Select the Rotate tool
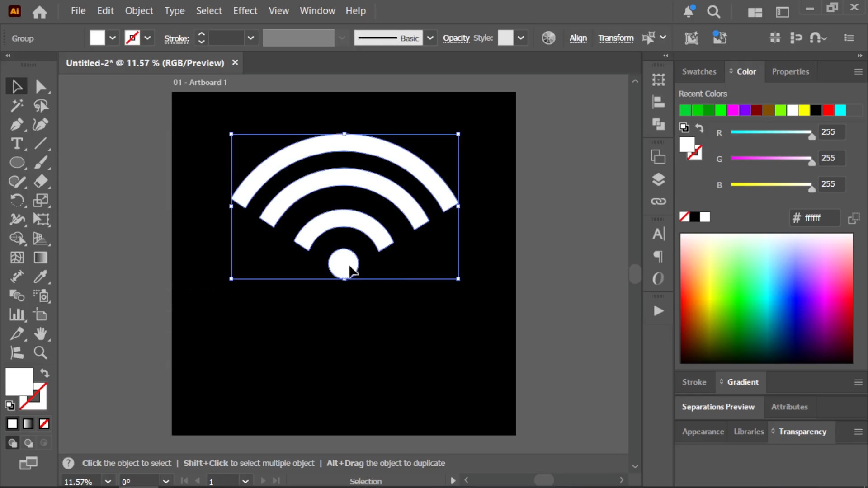 click(x=17, y=201)
